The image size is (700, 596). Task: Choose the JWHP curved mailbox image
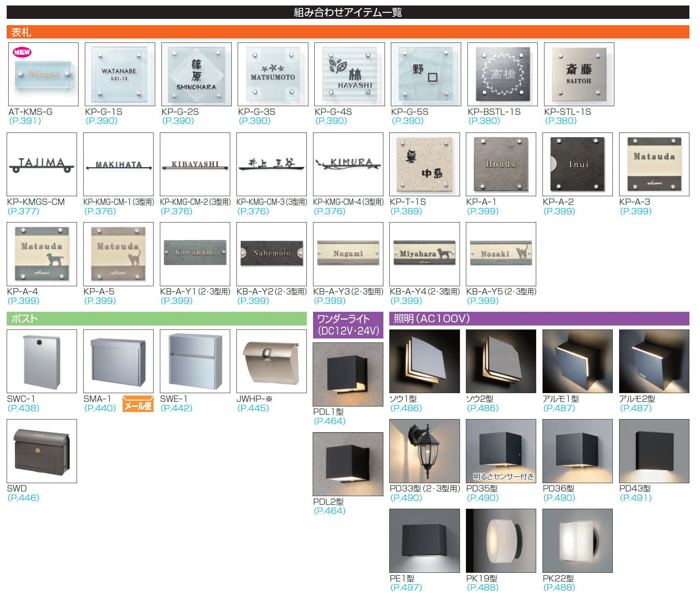click(x=271, y=361)
